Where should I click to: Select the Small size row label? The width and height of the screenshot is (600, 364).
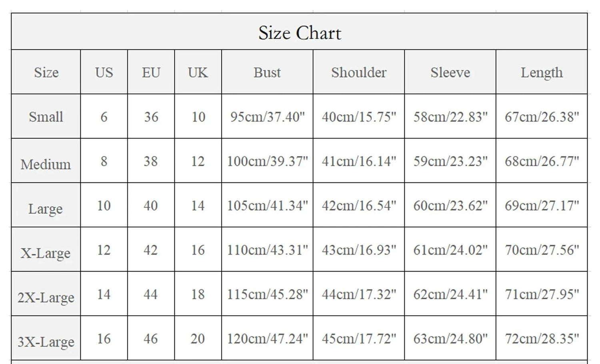46,117
